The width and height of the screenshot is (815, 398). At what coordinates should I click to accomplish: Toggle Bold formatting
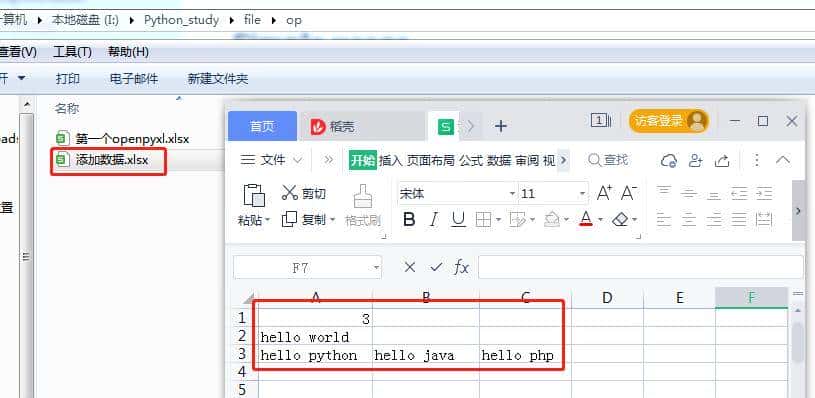409,220
